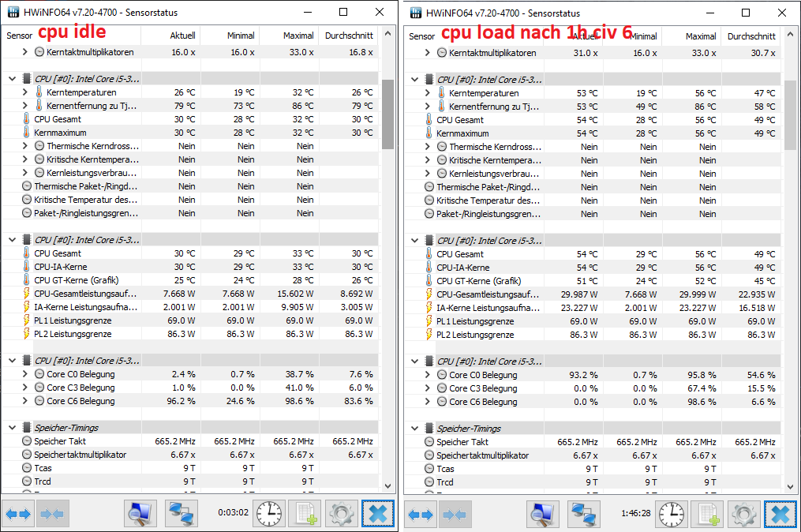Click the PL1 Leistungsgrenze lightning icon in right window
Image resolution: width=801 pixels, height=532 pixels.
click(x=429, y=321)
